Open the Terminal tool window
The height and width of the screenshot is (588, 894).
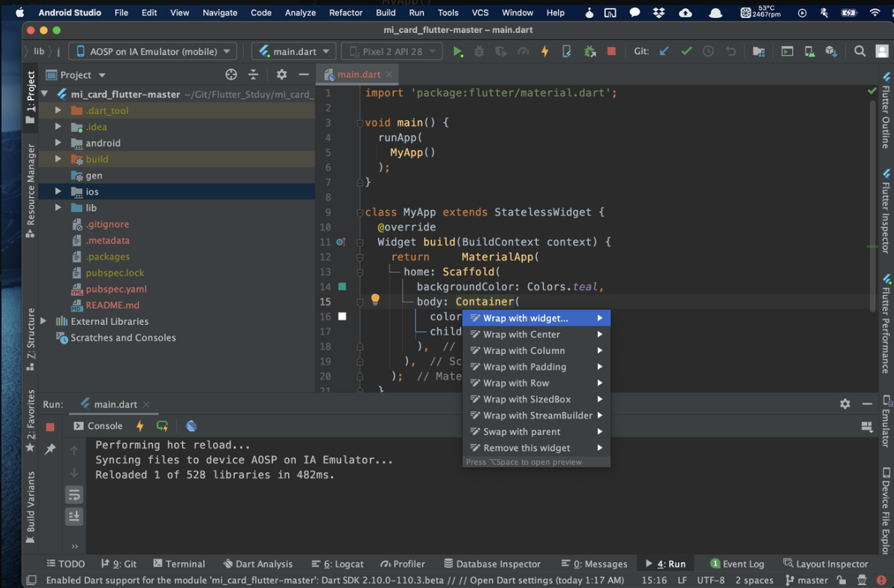coord(179,563)
